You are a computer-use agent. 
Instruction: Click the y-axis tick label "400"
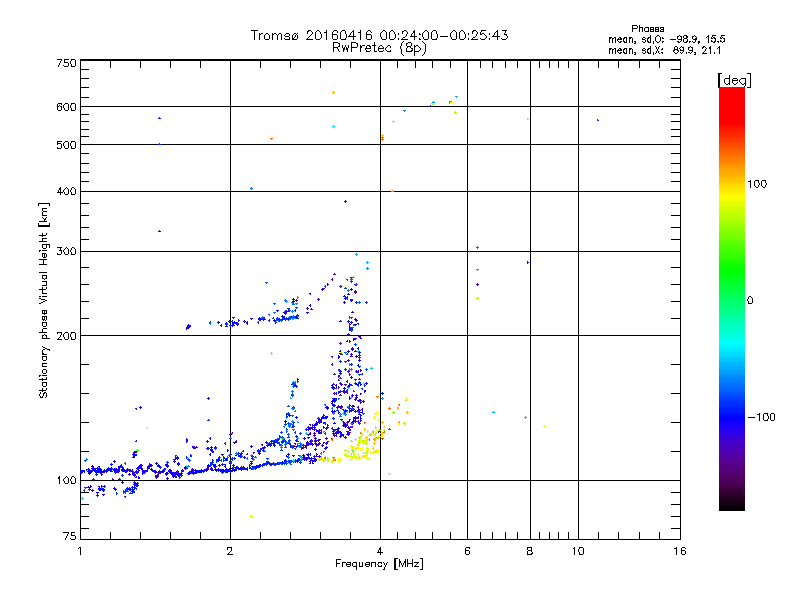point(67,192)
